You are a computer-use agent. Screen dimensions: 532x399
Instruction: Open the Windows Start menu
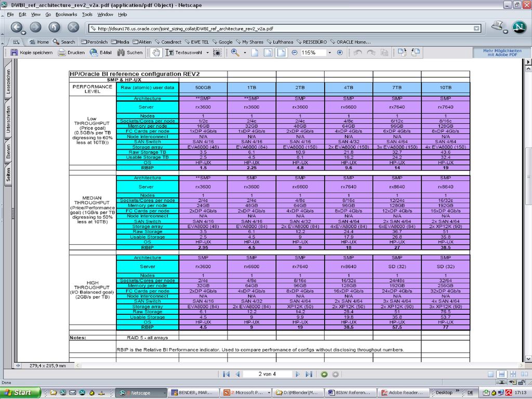(x=20, y=393)
